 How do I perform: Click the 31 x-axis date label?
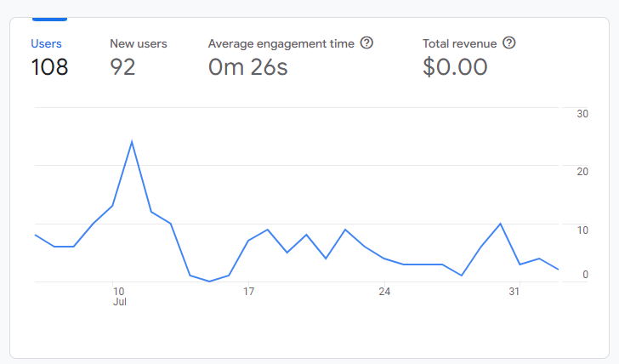(x=514, y=292)
